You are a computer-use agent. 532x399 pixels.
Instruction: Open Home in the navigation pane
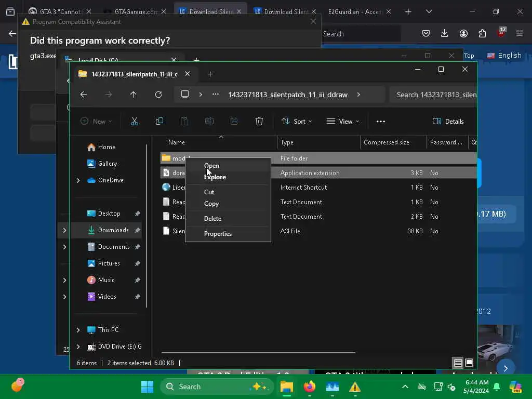pyautogui.click(x=106, y=147)
